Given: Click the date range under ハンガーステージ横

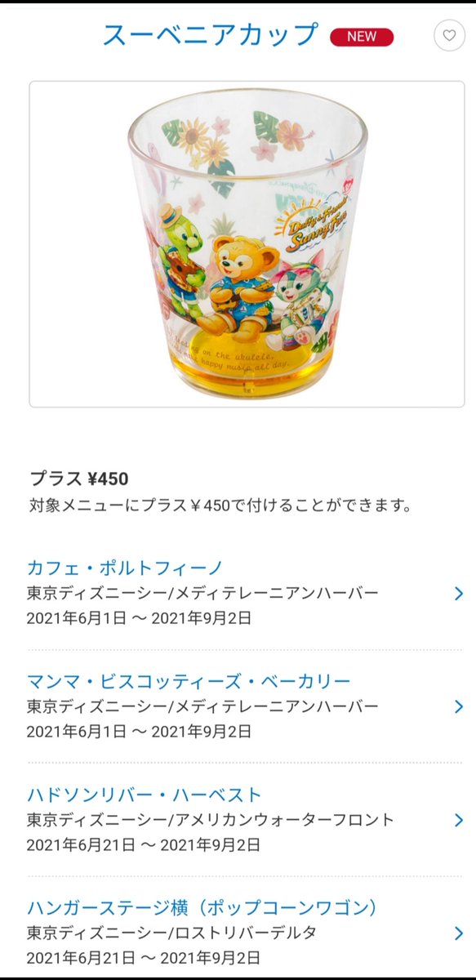Looking at the screenshot, I should point(143,957).
